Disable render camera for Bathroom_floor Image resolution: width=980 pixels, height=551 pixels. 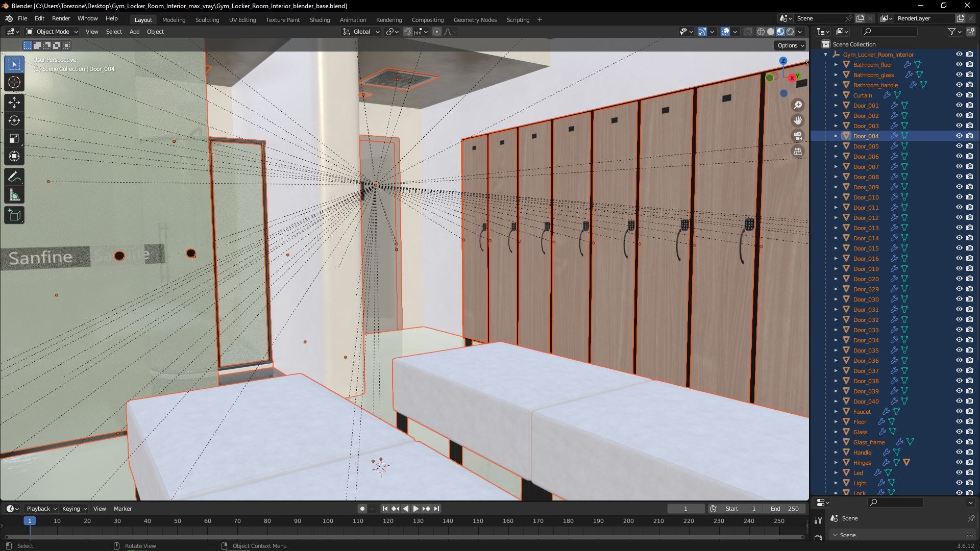click(x=969, y=64)
